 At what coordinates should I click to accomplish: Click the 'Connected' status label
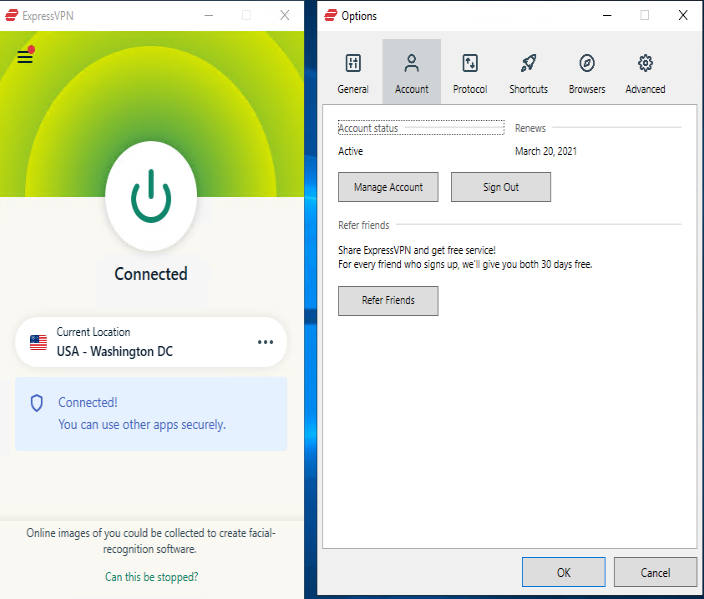coord(151,274)
